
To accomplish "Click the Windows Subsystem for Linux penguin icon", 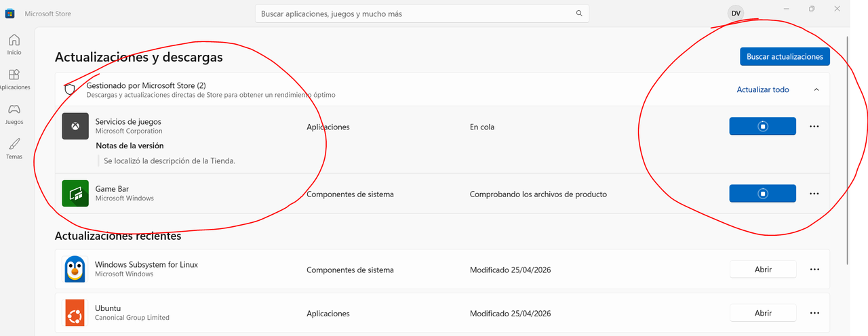I will (x=75, y=269).
